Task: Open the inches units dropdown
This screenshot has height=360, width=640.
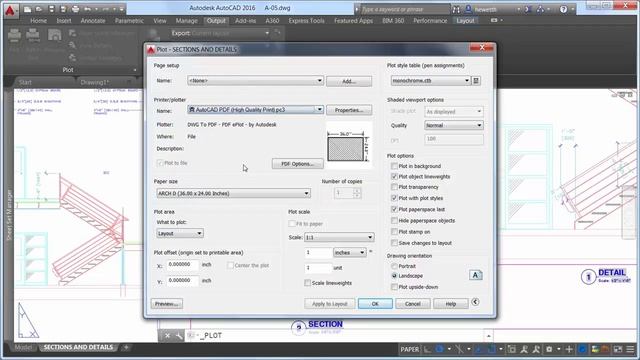Action: pos(349,253)
